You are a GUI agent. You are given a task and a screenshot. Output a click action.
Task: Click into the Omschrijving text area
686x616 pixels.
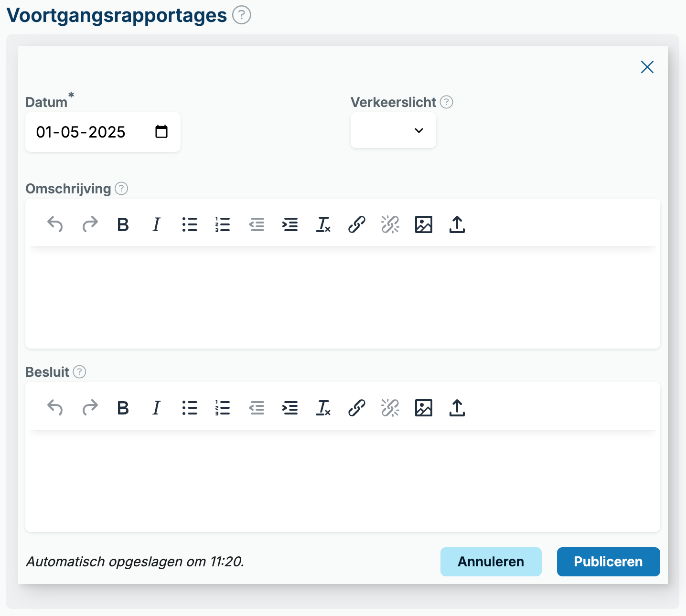(343, 298)
